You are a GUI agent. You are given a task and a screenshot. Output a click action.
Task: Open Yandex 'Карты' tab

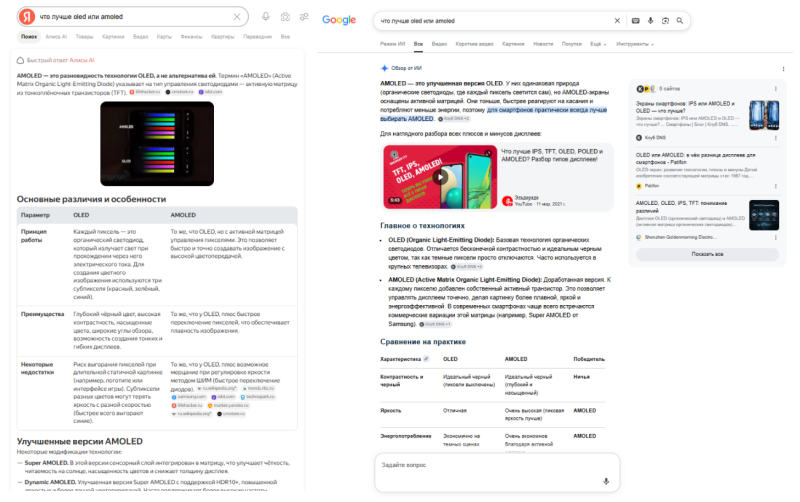point(164,37)
